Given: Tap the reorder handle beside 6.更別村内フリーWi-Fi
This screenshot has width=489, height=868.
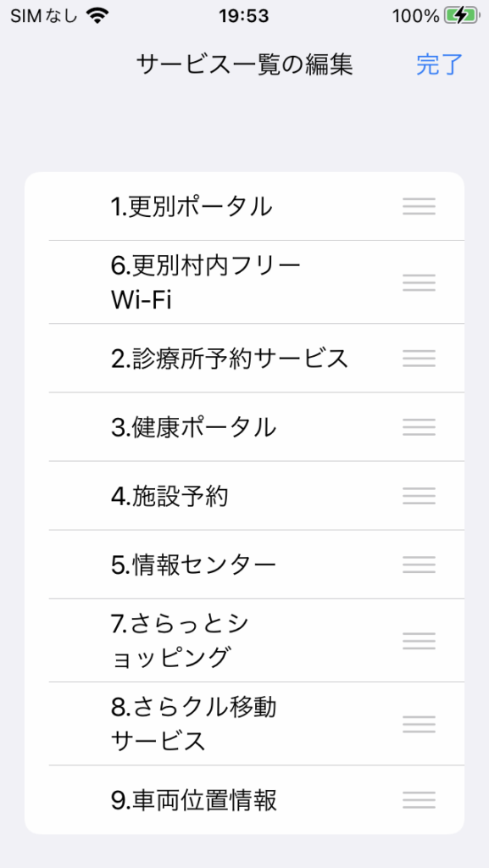Looking at the screenshot, I should tap(419, 282).
